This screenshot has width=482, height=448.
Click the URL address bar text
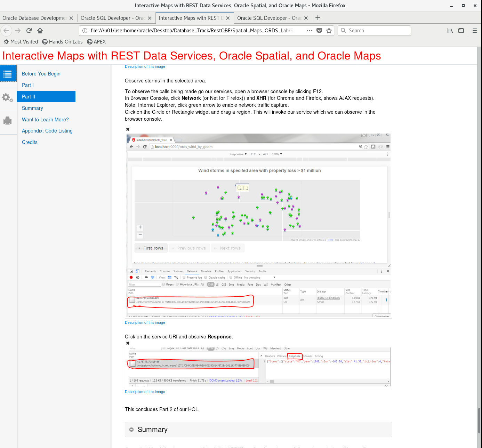point(192,31)
